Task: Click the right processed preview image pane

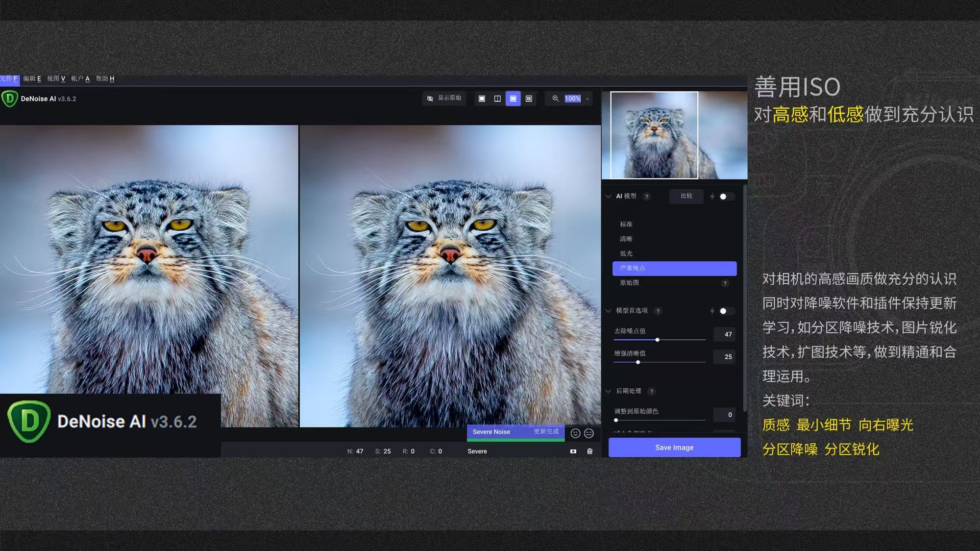Action: point(450,275)
